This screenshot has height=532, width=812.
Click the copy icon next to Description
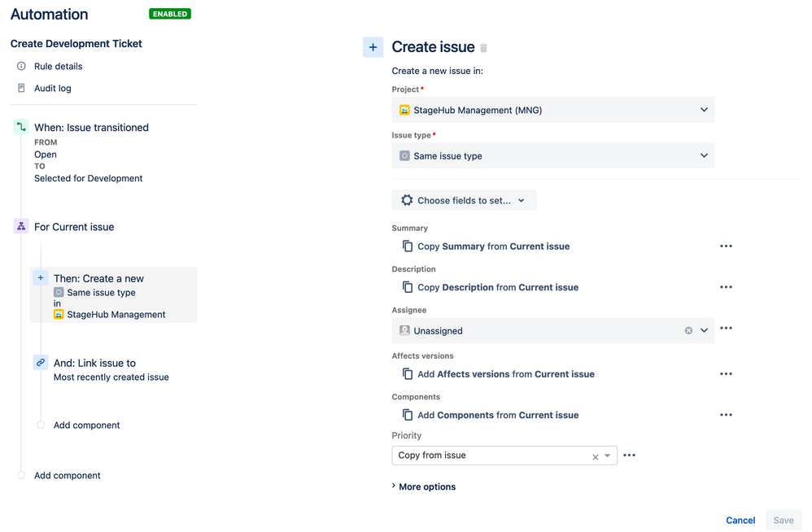click(x=408, y=286)
